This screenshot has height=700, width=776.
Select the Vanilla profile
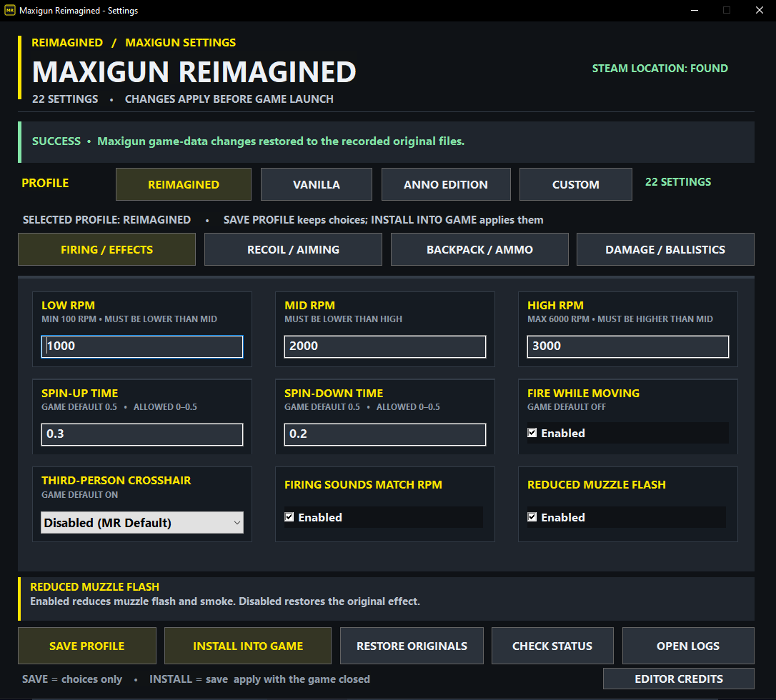click(x=317, y=184)
